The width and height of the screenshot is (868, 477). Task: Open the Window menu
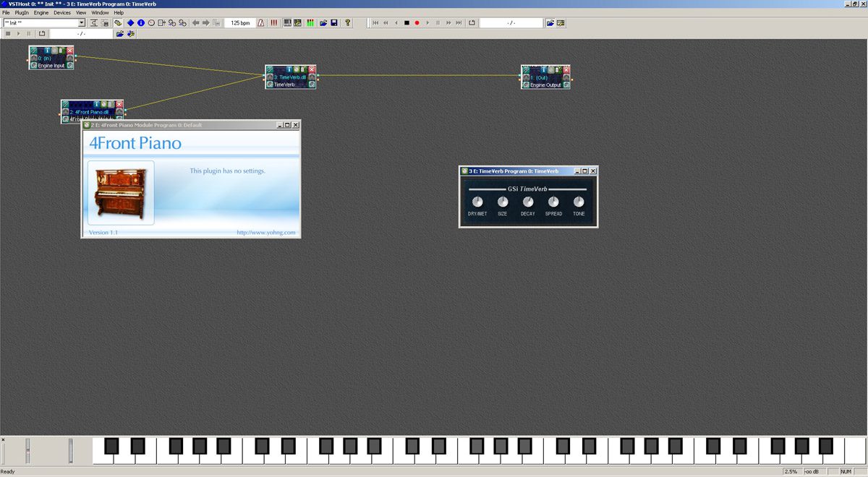(x=101, y=13)
